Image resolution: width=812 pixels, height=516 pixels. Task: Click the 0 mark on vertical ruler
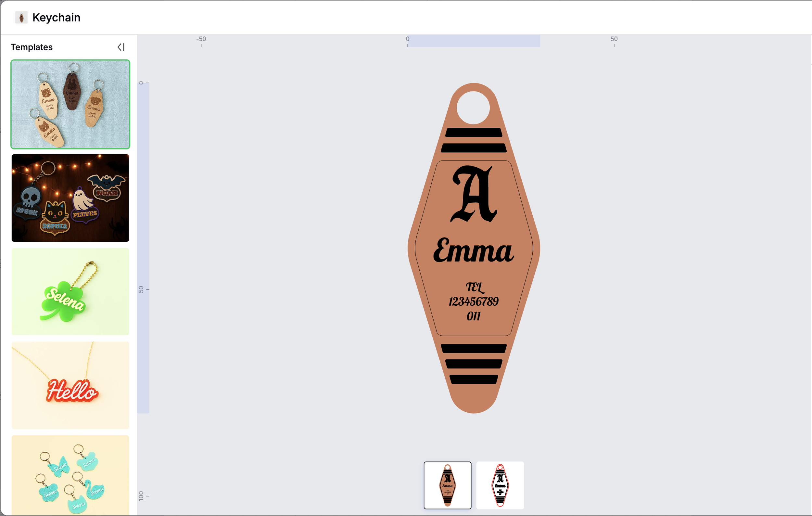(x=141, y=83)
